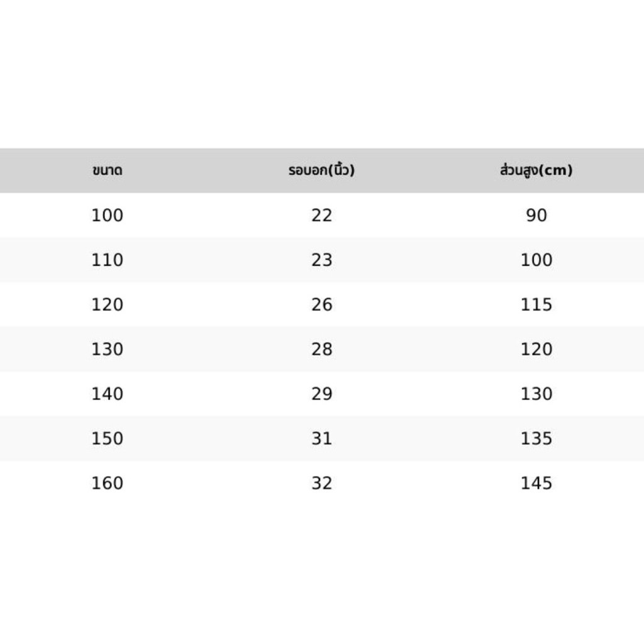
Task: Click chest value 32
Action: coord(321,483)
